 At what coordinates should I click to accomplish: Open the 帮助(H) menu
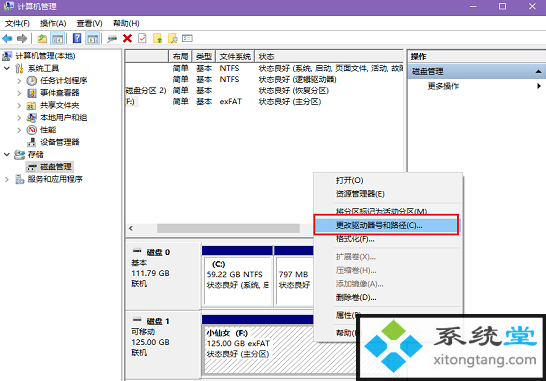point(126,23)
